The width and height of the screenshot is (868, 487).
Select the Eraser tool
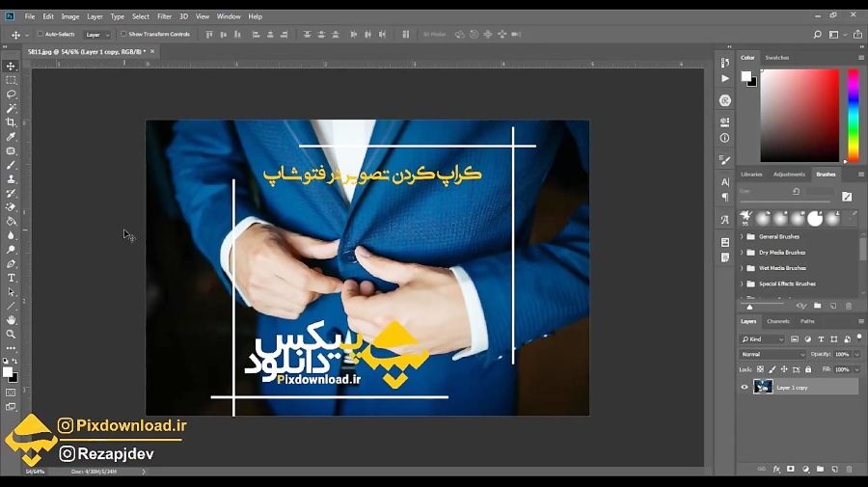pos(11,207)
